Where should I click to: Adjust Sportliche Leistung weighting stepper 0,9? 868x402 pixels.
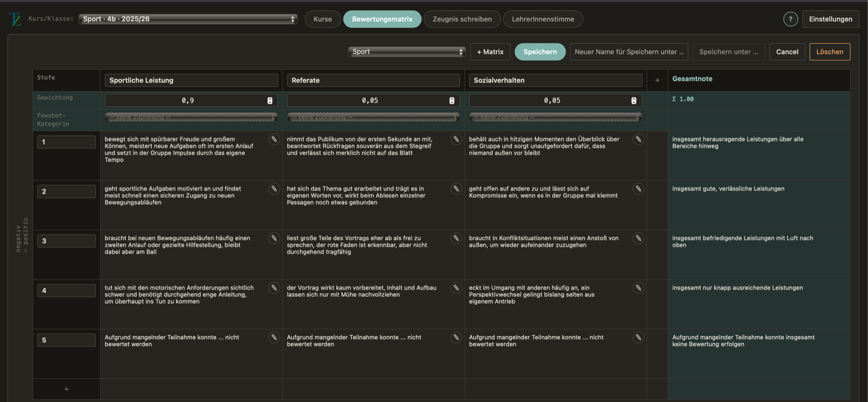coord(270,100)
